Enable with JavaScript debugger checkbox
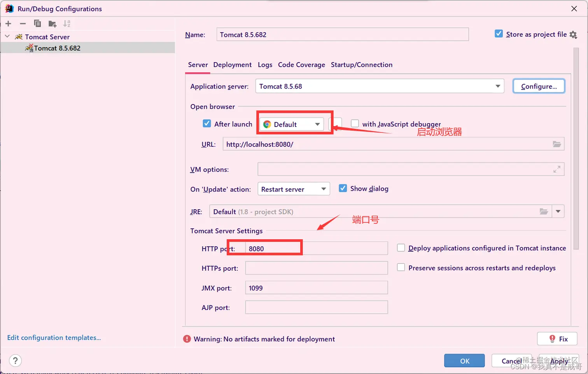 click(x=355, y=124)
